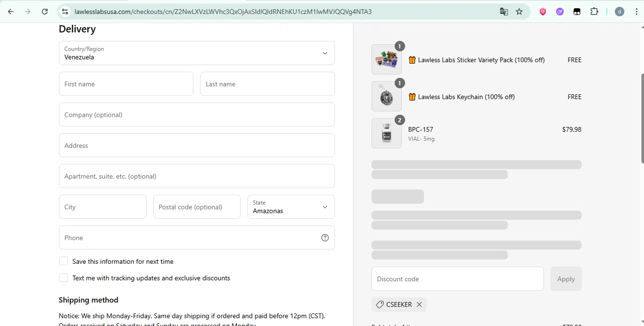Open the Lawless Labs Keychain thumbnail
This screenshot has width=644, height=326.
(x=386, y=96)
